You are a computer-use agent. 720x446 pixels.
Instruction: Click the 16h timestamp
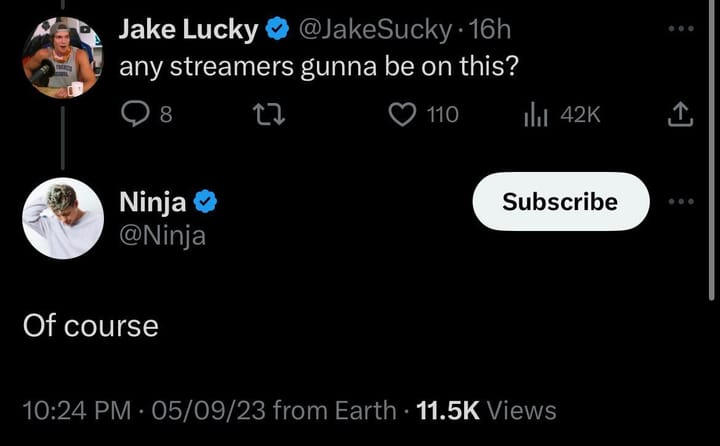coord(490,30)
